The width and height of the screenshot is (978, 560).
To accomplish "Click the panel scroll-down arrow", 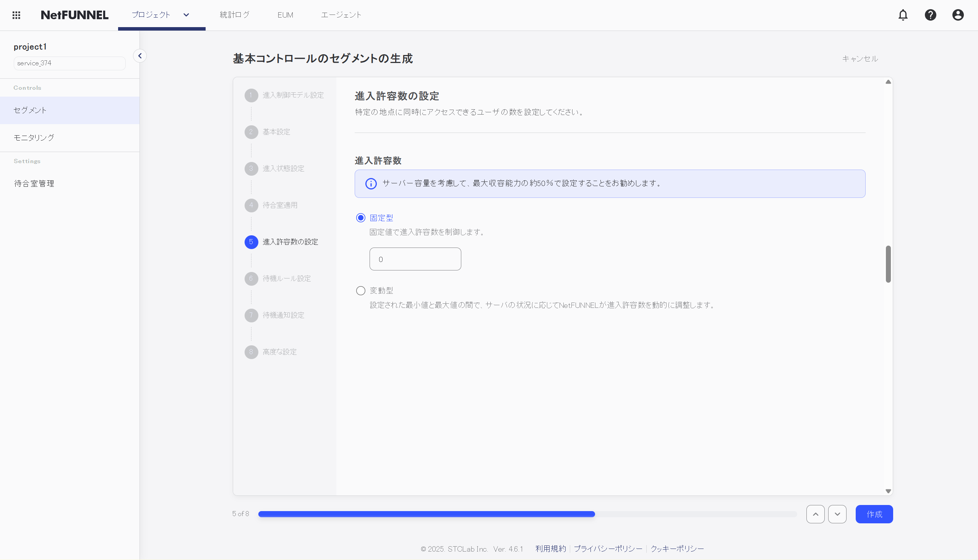I will [x=888, y=490].
